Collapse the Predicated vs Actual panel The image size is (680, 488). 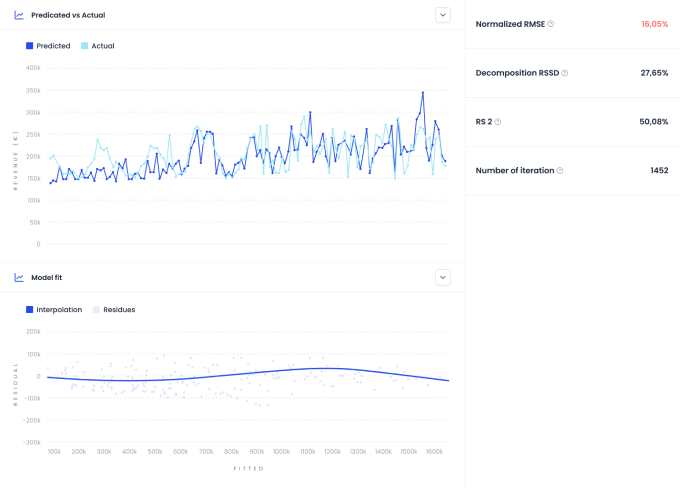coord(443,15)
